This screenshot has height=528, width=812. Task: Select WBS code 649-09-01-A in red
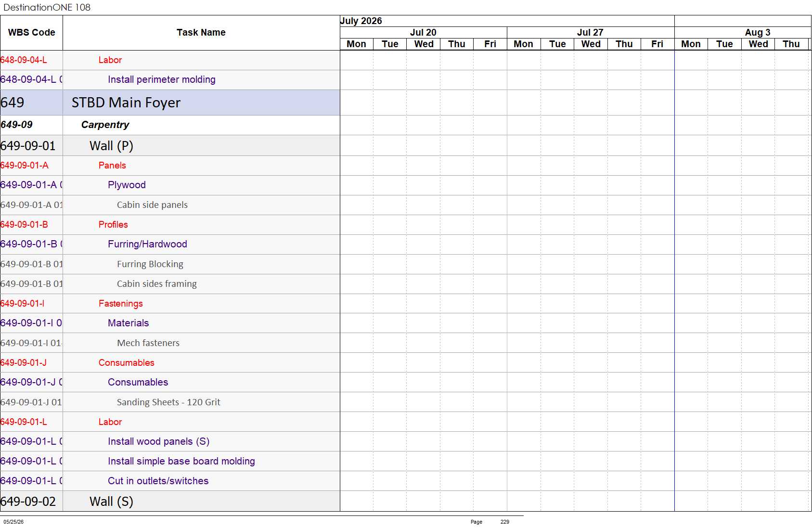point(24,166)
